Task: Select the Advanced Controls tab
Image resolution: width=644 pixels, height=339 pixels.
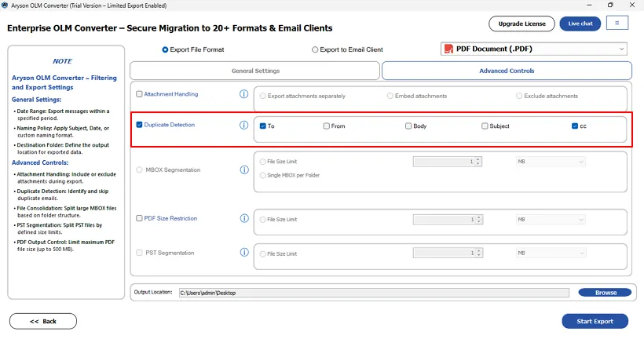Action: pyautogui.click(x=507, y=71)
